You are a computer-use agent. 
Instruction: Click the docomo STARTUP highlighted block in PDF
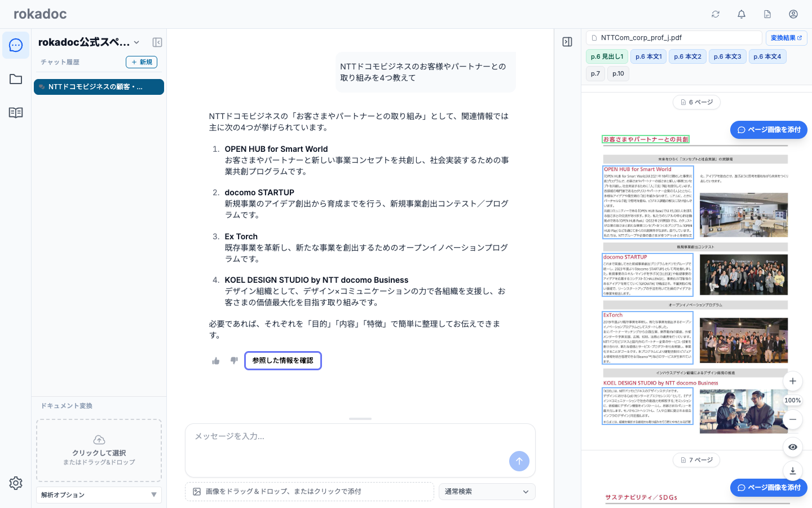[648, 275]
